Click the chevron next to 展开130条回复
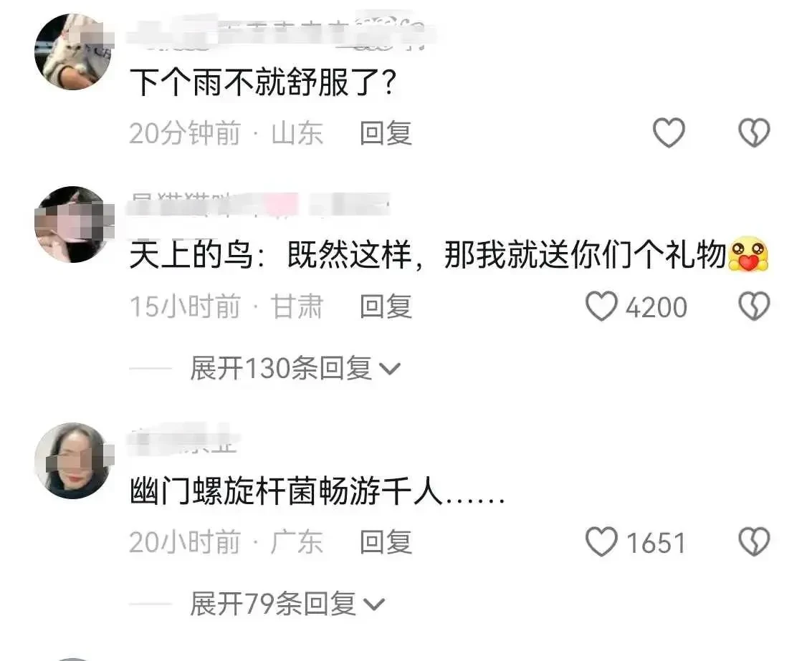812x661 pixels. 390,369
